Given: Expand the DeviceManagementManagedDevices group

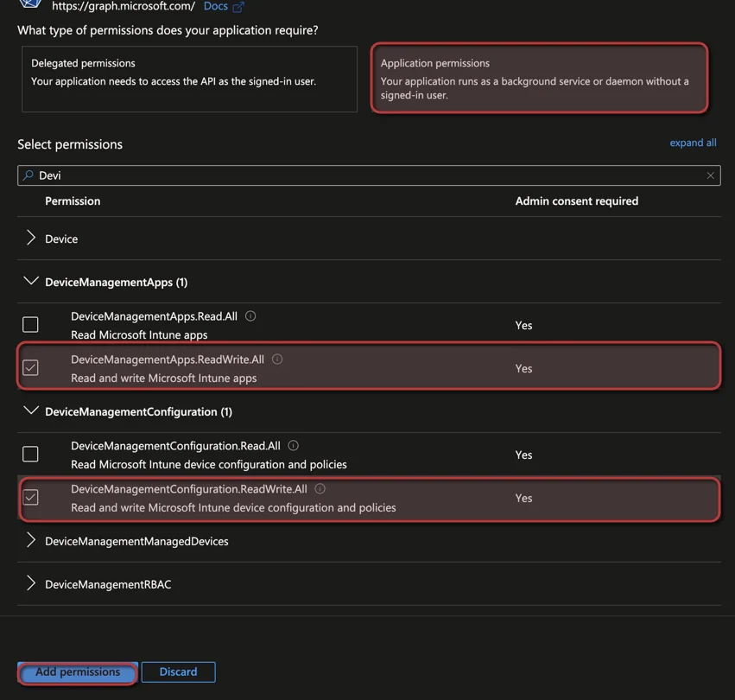Looking at the screenshot, I should [x=31, y=540].
